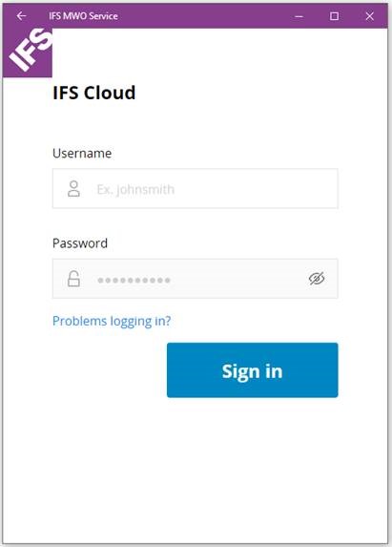This screenshot has width=392, height=547.
Task: Click the "Ex. johnsmith" placeholder text
Action: click(x=135, y=189)
